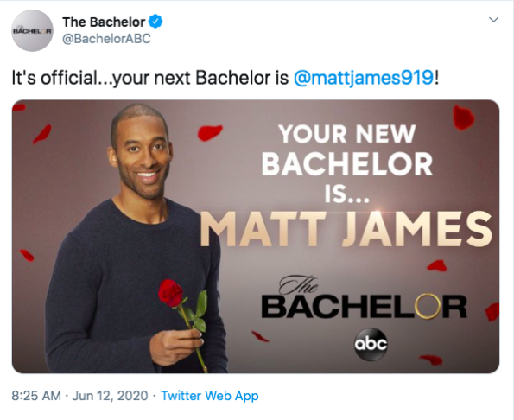Click the YOUR NEW BACHELOR IS text
The image size is (514, 420).
point(347,164)
